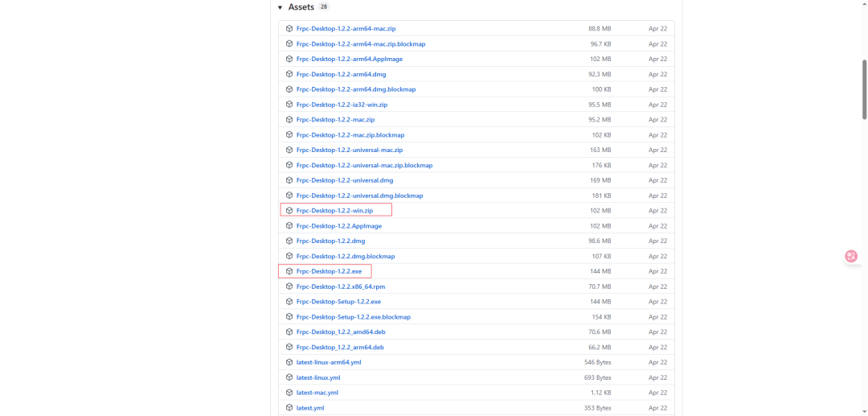Click package icon beside Frpc-Desktop-1.2.2-mac.zip

[289, 120]
